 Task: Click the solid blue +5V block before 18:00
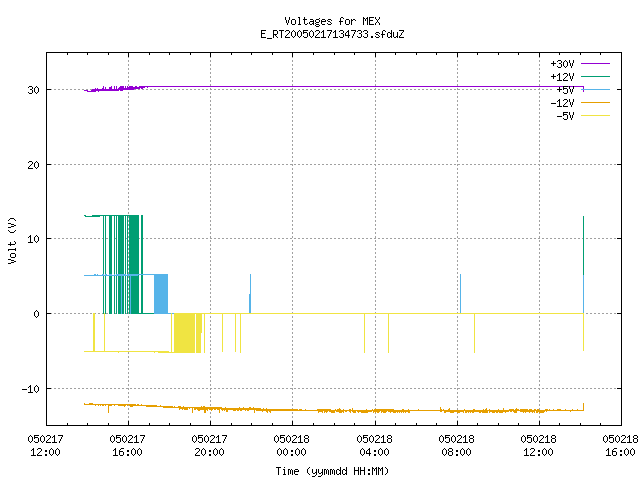tap(161, 294)
